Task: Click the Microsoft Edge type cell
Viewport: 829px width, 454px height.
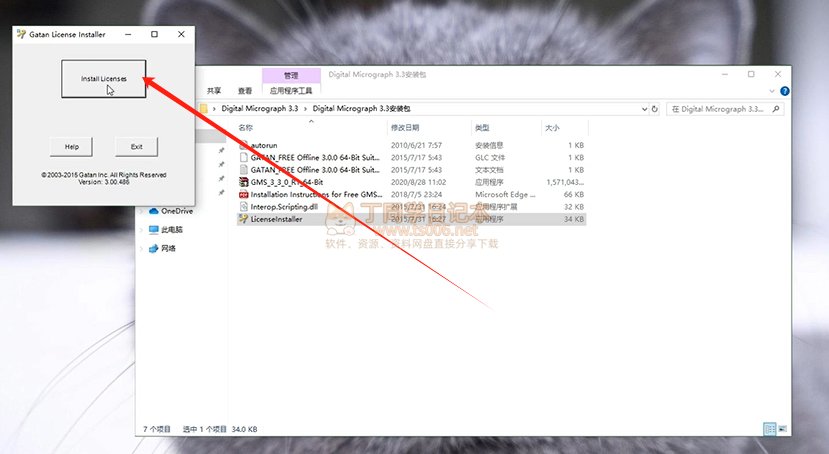Action: pos(505,194)
